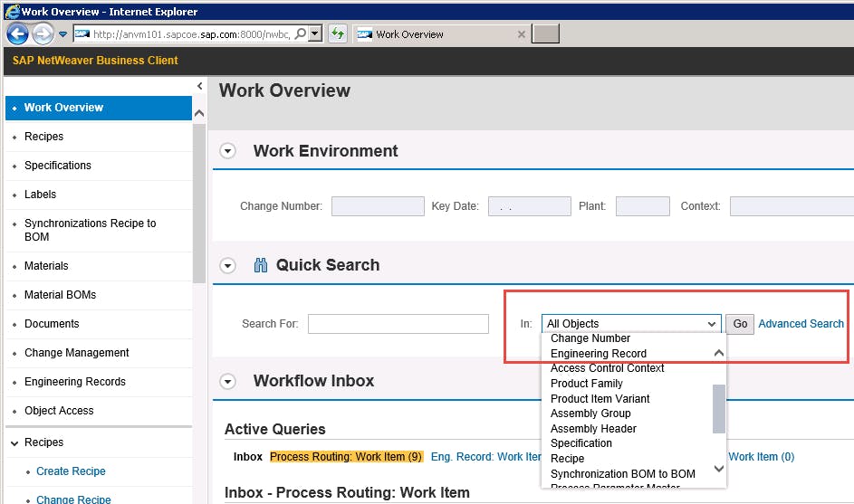The height and width of the screenshot is (504, 854).
Task: Open Change Management navigation entry
Action: pyautogui.click(x=99, y=353)
